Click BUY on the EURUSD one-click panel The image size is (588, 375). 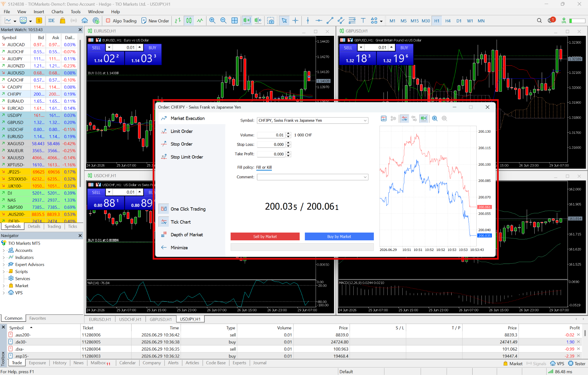click(x=152, y=48)
